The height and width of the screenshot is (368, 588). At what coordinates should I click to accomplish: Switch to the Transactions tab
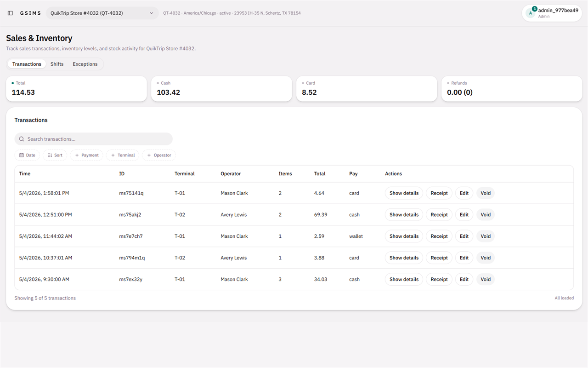click(x=27, y=64)
